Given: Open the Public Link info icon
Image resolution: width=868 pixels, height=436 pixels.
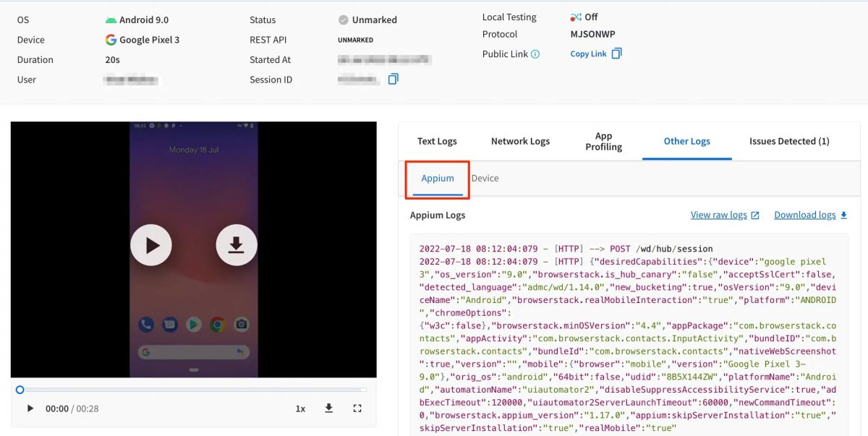Looking at the screenshot, I should (535, 54).
